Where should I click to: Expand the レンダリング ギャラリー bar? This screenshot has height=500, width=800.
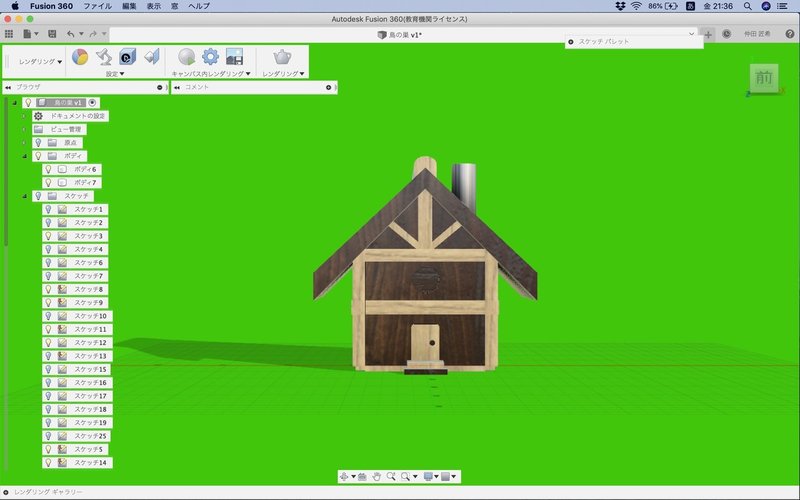6,492
